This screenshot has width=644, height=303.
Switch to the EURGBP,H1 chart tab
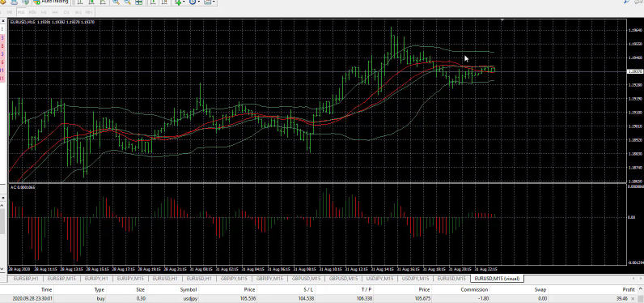tap(26, 279)
